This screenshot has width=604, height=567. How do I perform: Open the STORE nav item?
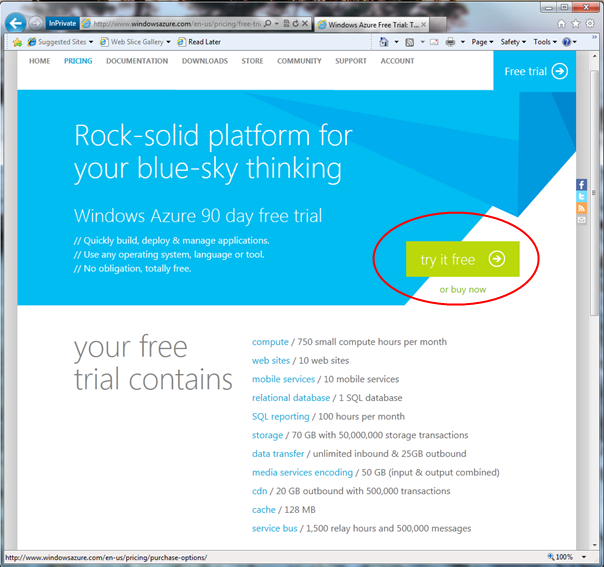252,61
